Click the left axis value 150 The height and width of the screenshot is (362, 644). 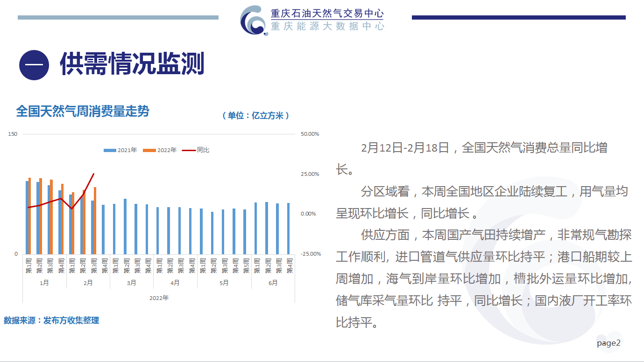13,134
